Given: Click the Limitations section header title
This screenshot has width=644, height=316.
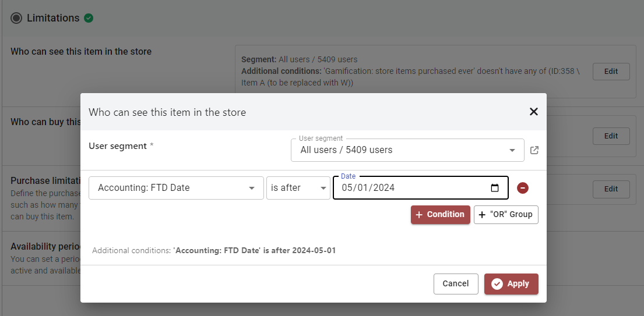Looking at the screenshot, I should 53,18.
